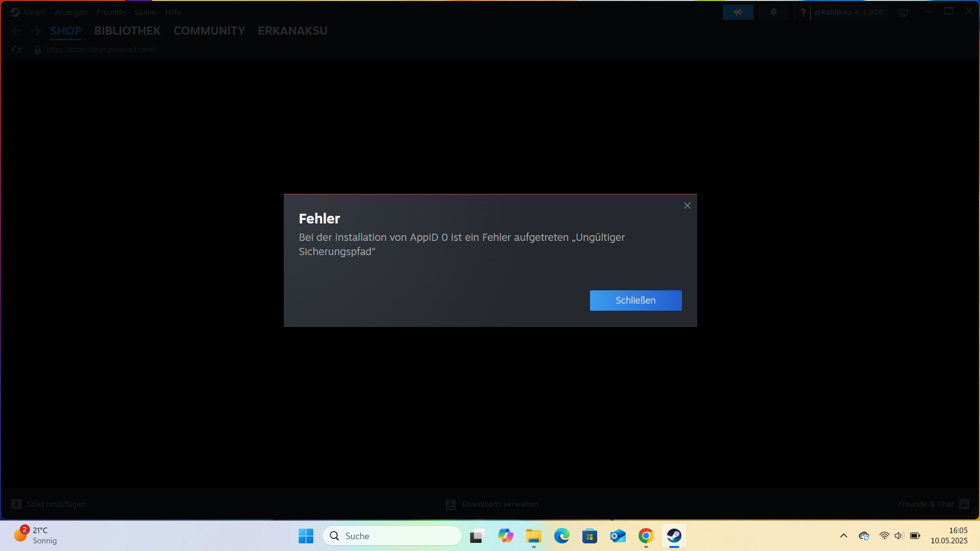This screenshot has width=980, height=551.
Task: Click Schließen in the Fehler dialog
Action: (x=635, y=300)
